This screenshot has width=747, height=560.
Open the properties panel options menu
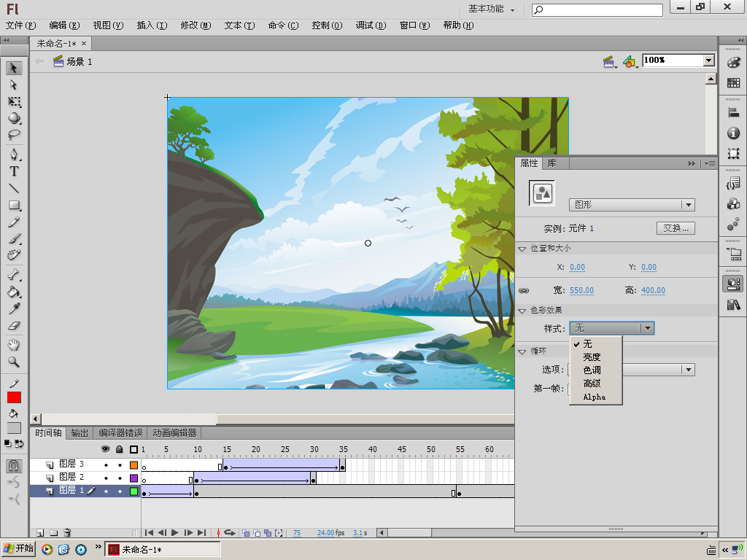(x=709, y=163)
